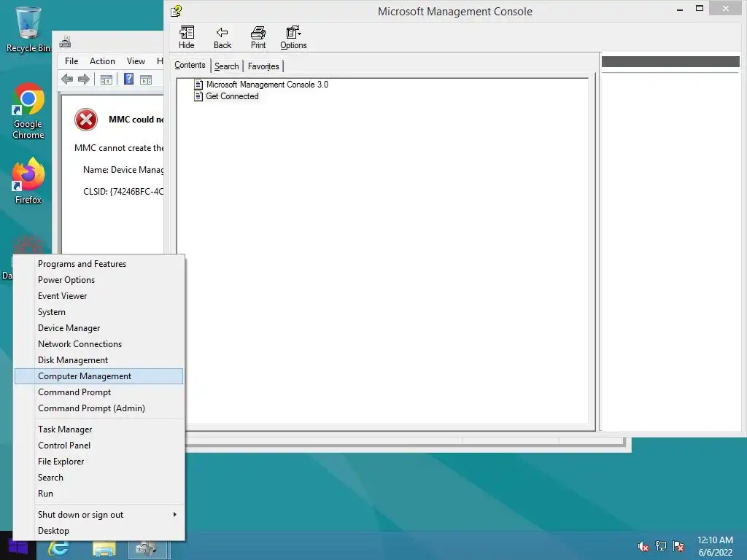
Task: Choose Device Manager in the menu
Action: [x=98, y=328]
